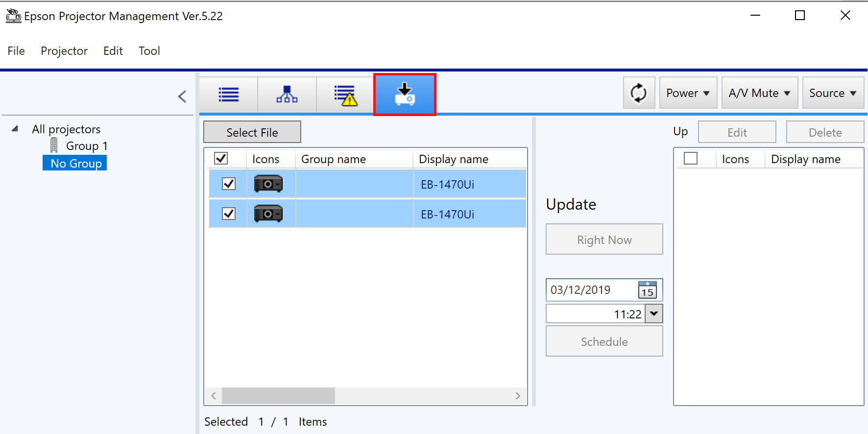
Task: Open the Edit menu
Action: (113, 51)
